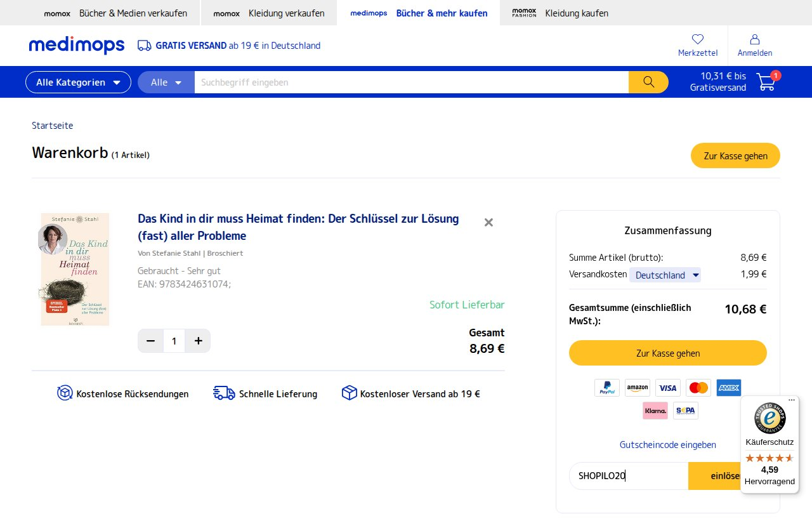Click the 10,31 € bis Gratisversand text

pyautogui.click(x=718, y=82)
